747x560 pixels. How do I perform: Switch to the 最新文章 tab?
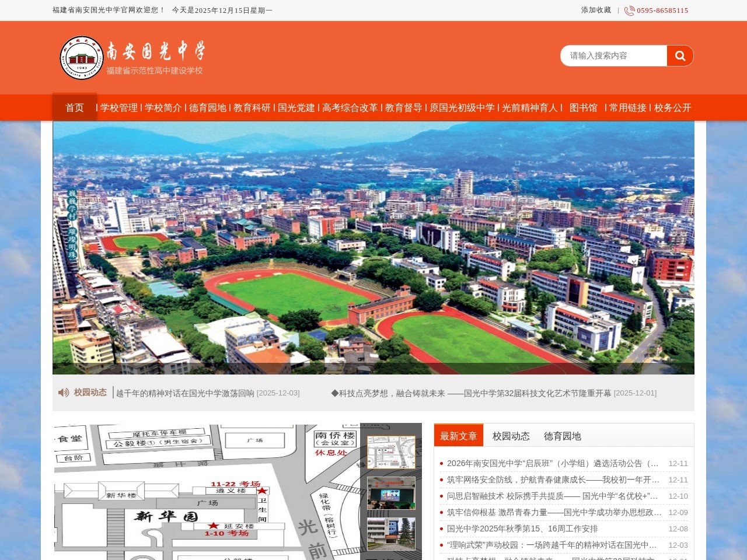tap(459, 436)
